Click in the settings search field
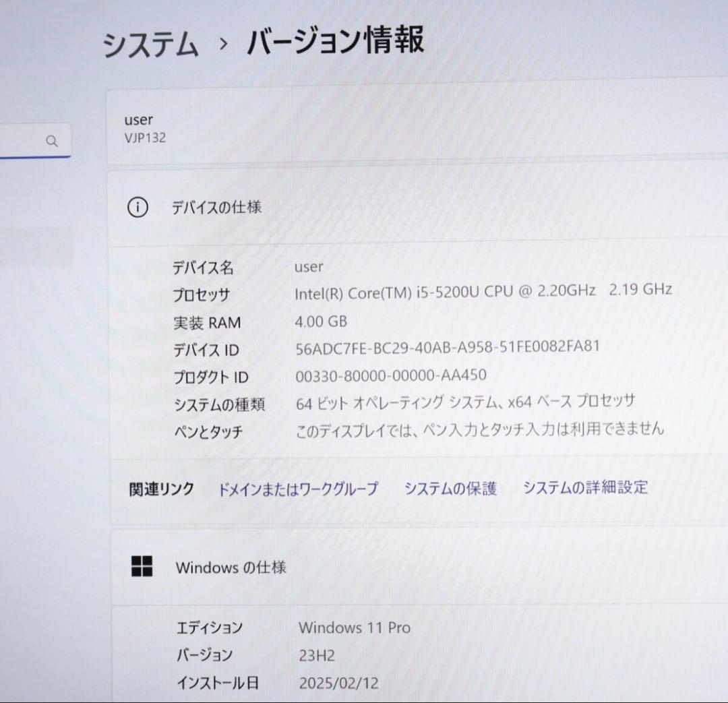The image size is (728, 703). click(35, 141)
